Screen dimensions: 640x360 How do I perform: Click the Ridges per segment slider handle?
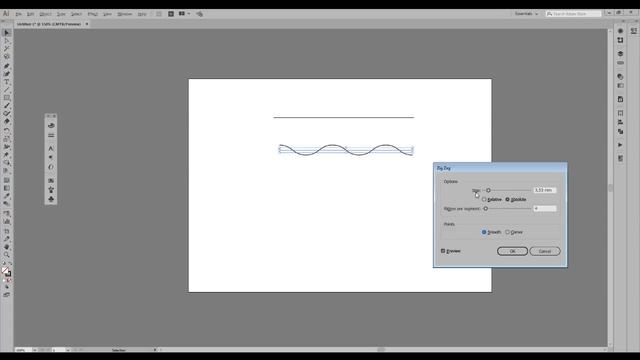point(485,209)
